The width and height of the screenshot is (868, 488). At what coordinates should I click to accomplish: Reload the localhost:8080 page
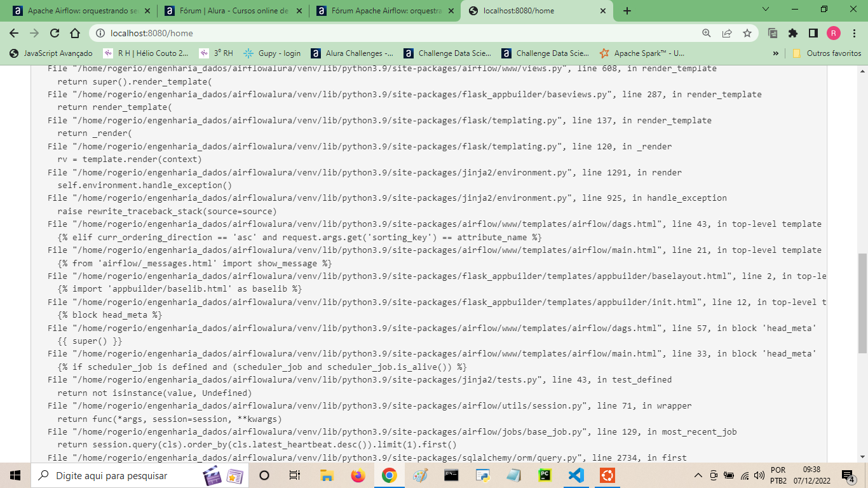[x=55, y=33]
